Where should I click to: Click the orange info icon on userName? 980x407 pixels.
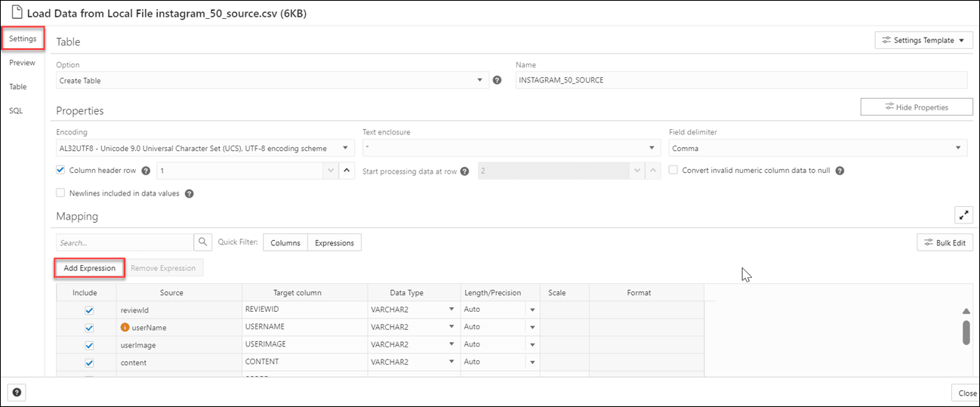[125, 328]
